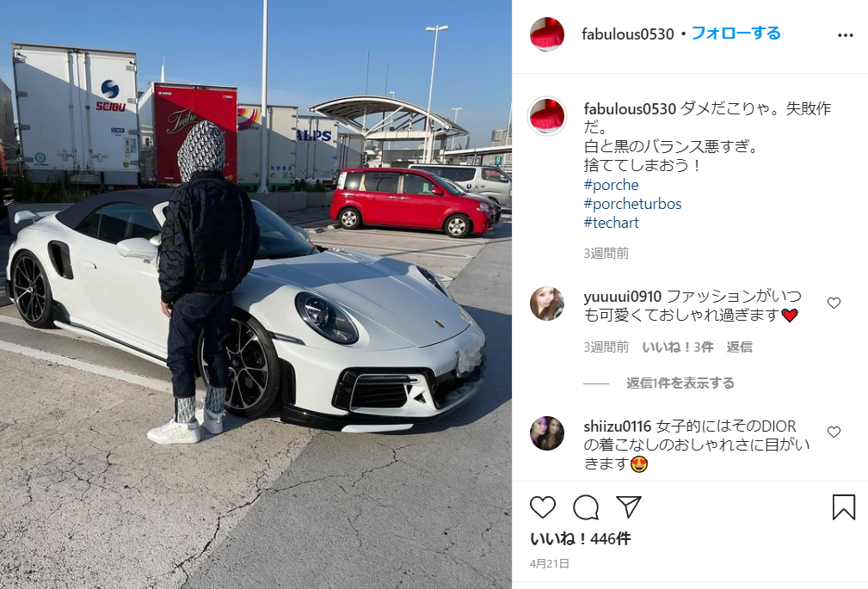
Task: Open the three-dot more options menu
Action: tap(846, 35)
